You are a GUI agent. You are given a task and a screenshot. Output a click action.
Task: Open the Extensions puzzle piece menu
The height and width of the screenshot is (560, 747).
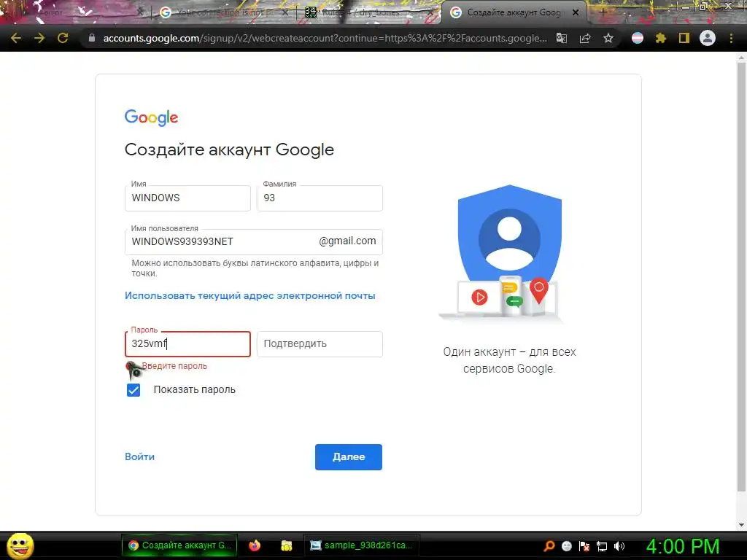pos(661,38)
